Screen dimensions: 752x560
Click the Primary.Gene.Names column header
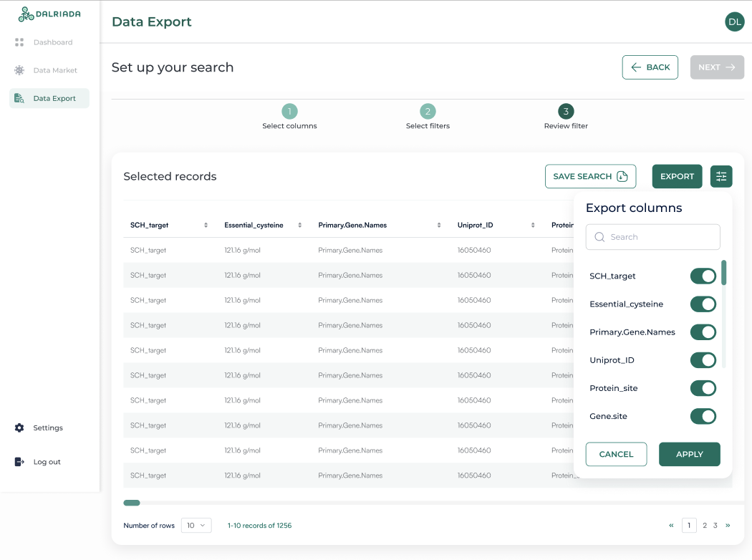click(x=352, y=225)
